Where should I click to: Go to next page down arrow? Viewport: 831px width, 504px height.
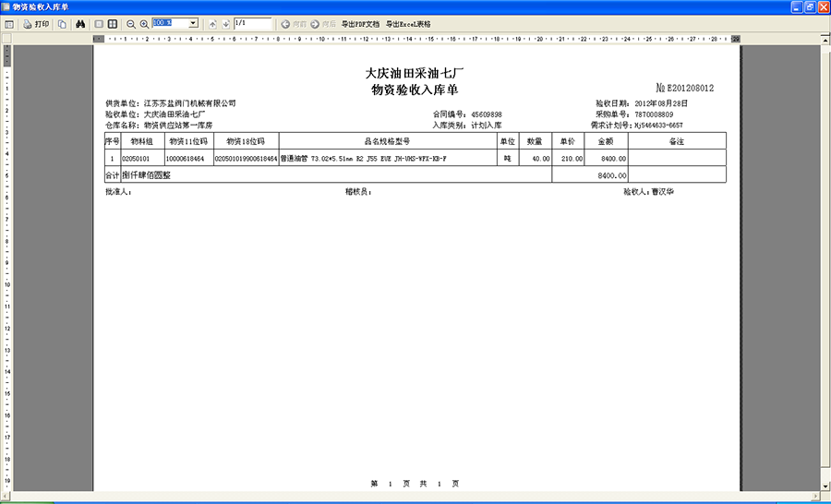[x=226, y=24]
